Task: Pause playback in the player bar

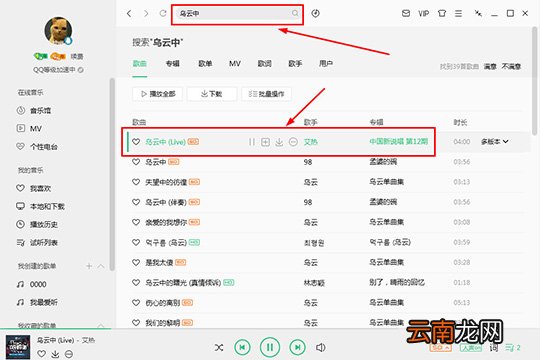Action: (270, 347)
